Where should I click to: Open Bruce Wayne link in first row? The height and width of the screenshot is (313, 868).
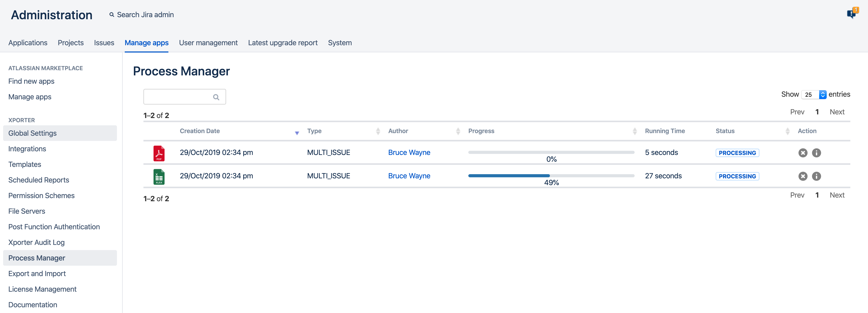pyautogui.click(x=409, y=153)
